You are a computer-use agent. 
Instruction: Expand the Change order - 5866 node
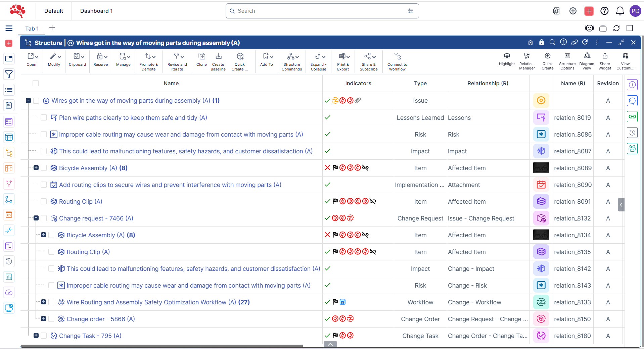pyautogui.click(x=44, y=319)
